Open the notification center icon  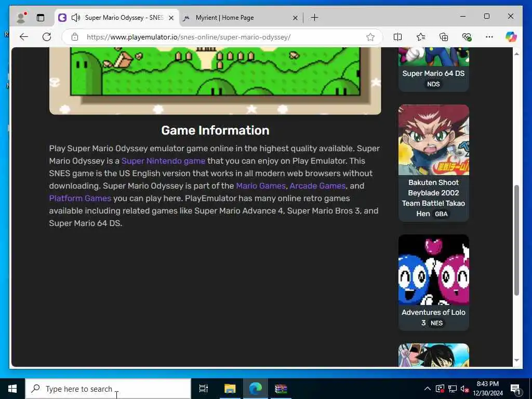click(x=516, y=389)
